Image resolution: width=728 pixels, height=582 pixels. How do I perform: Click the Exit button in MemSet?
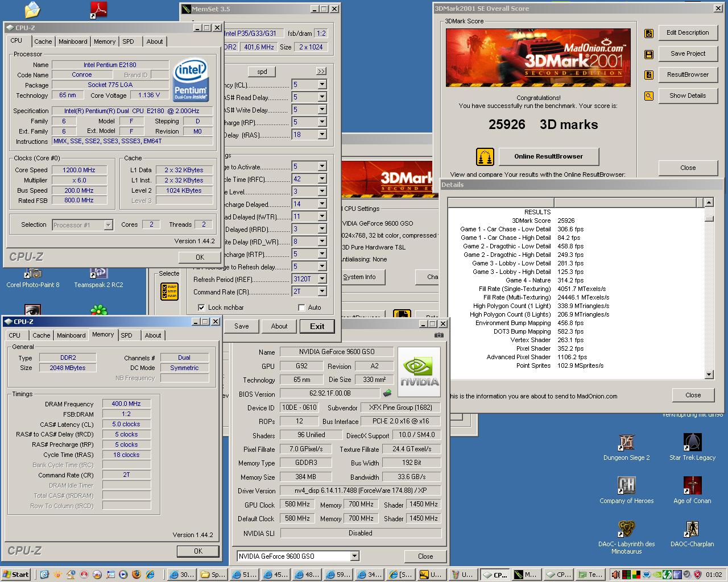[317, 326]
